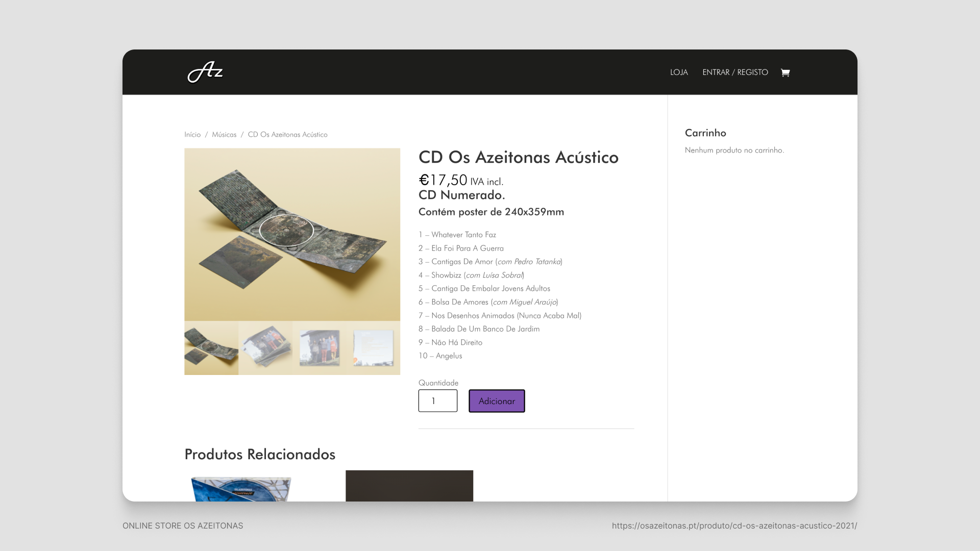
Task: Select the first open CD case thumbnail
Action: [211, 348]
